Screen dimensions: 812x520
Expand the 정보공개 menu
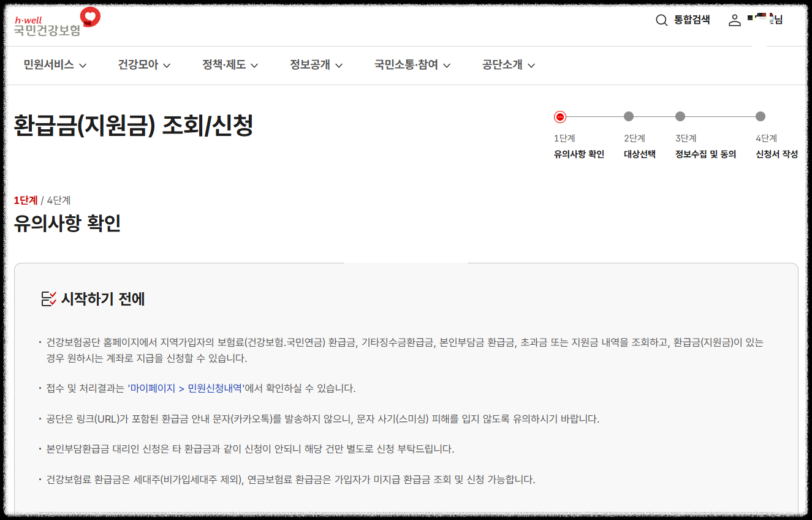point(316,65)
